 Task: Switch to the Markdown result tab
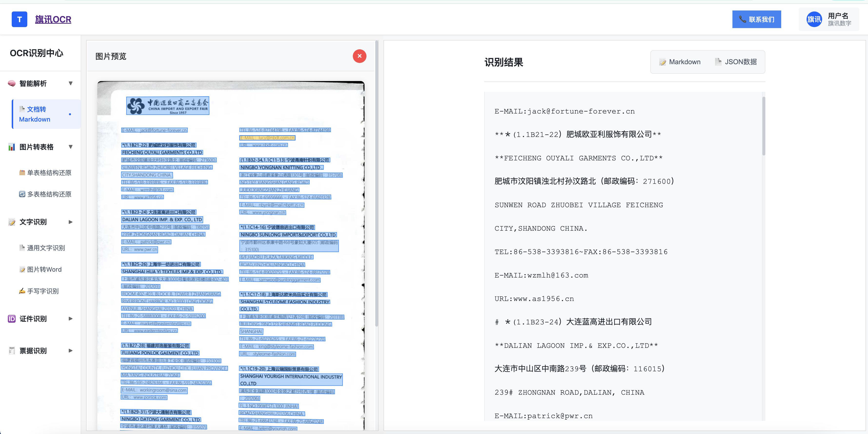tap(680, 62)
